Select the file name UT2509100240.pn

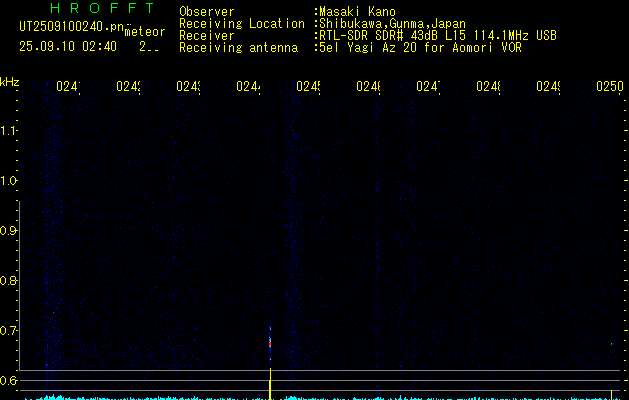(72, 27)
